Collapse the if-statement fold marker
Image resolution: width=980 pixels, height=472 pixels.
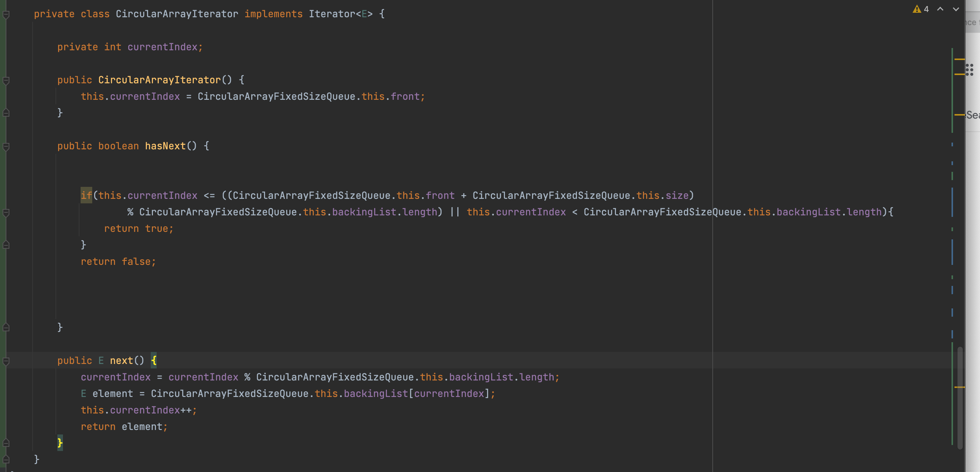click(x=6, y=212)
